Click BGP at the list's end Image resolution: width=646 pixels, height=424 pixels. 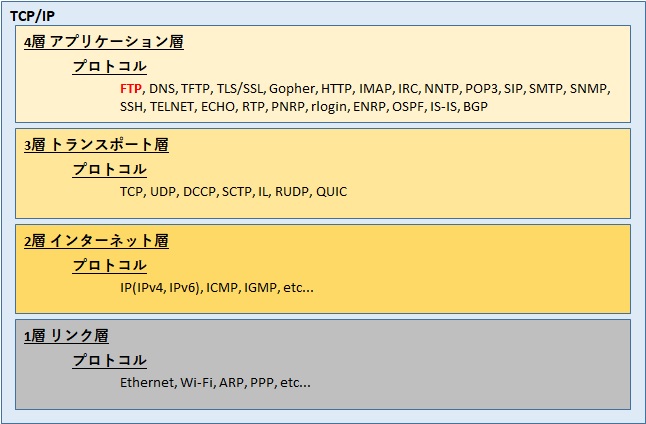pyautogui.click(x=475, y=106)
